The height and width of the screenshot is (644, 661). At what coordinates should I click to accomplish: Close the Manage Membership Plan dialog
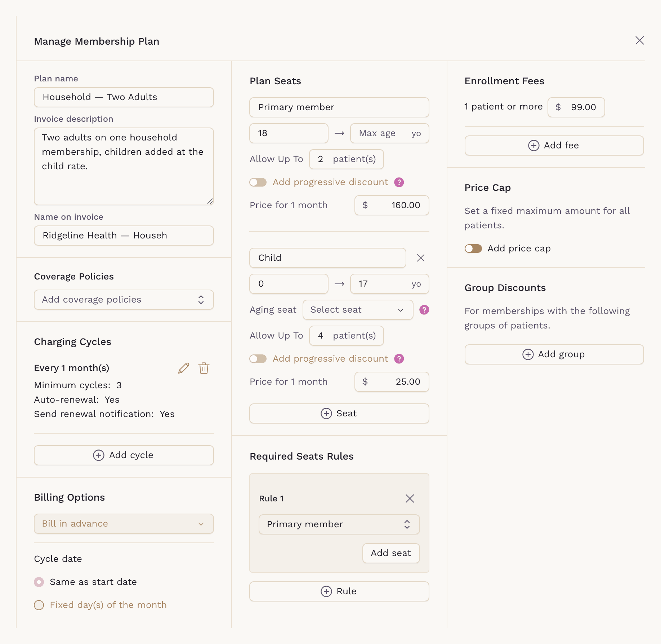click(639, 40)
